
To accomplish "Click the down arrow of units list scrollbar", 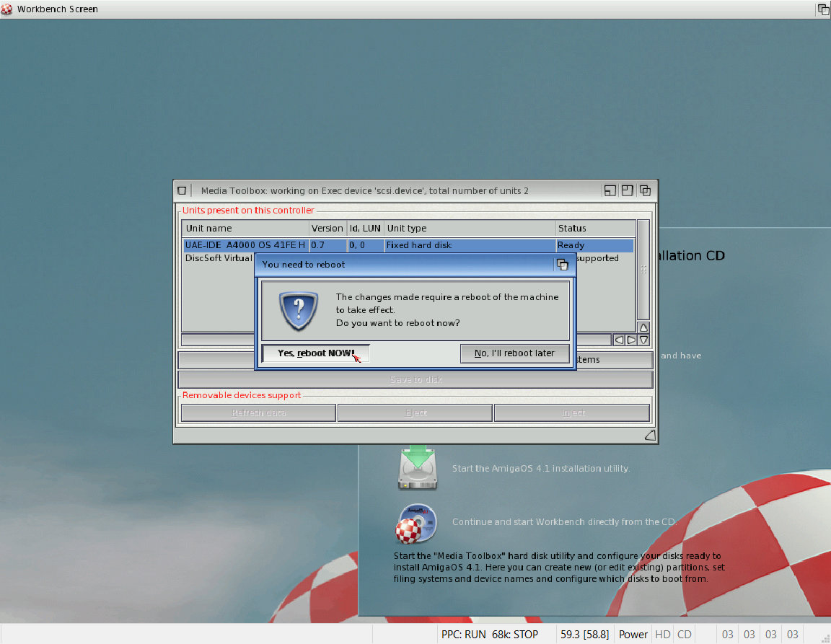I will click(x=643, y=340).
